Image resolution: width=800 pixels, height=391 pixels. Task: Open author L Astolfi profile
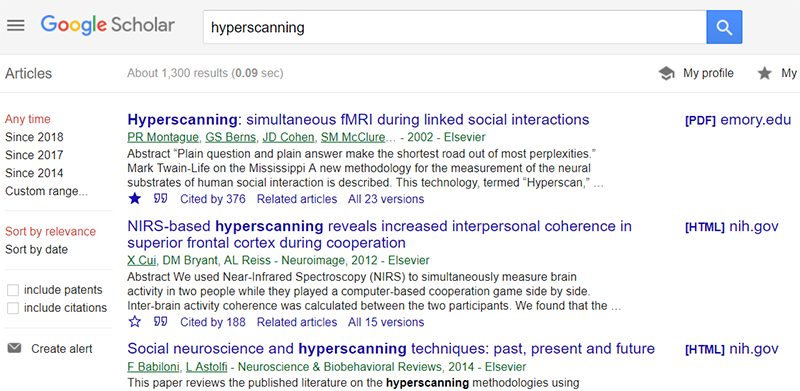207,367
